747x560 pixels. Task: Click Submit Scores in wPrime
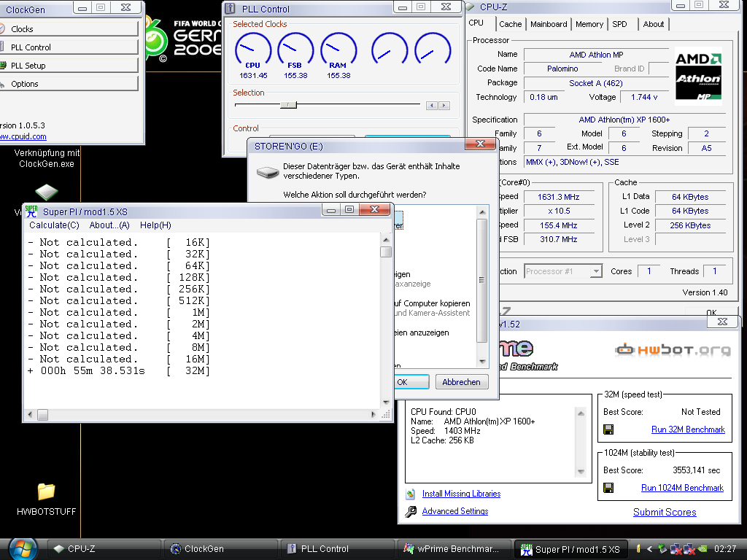click(665, 513)
